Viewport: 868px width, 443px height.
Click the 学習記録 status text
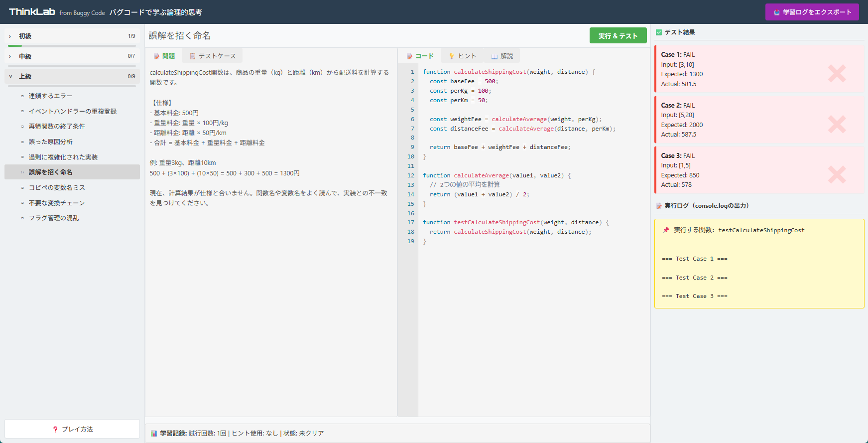click(x=242, y=434)
